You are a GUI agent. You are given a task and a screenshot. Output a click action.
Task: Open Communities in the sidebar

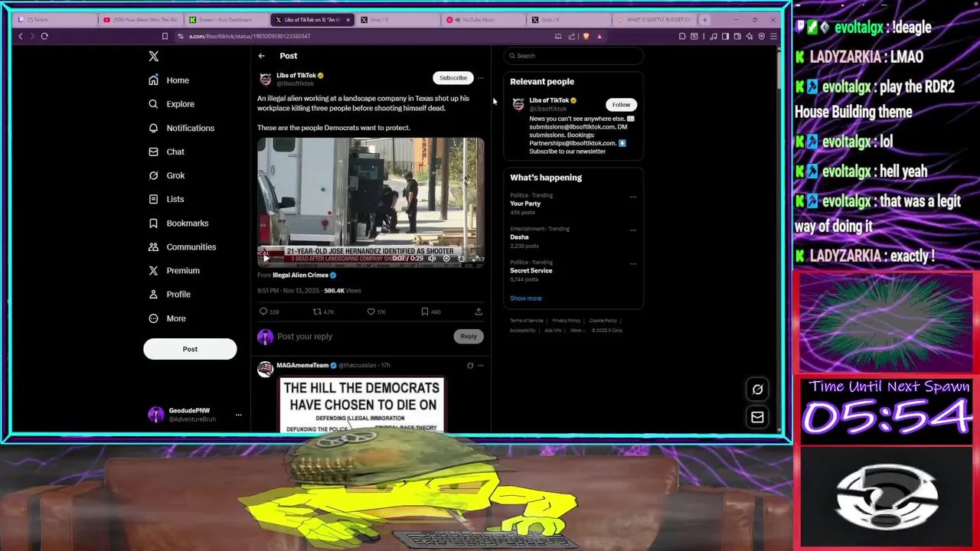click(x=182, y=246)
